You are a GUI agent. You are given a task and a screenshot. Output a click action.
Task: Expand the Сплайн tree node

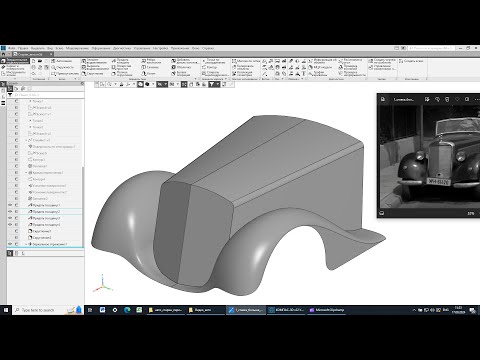pyautogui.click(x=26, y=140)
